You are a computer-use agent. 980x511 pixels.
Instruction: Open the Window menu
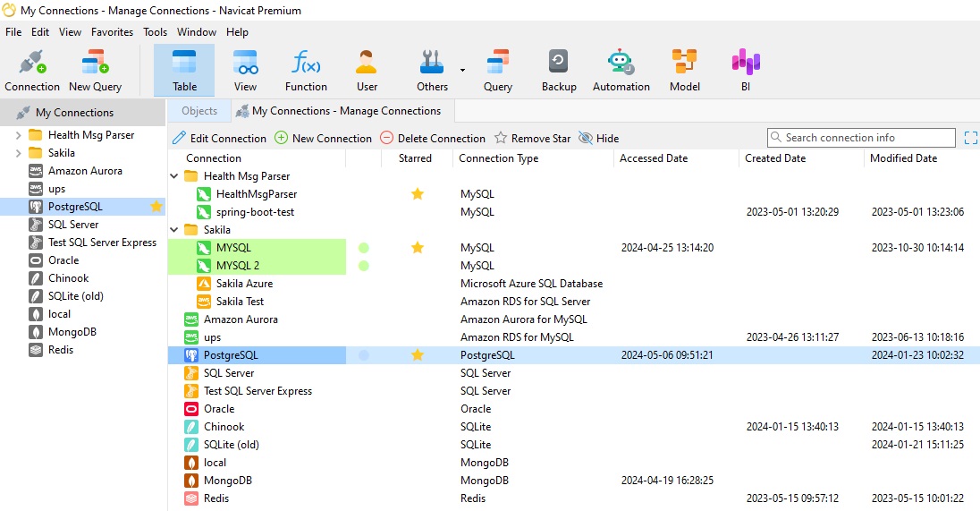[196, 32]
